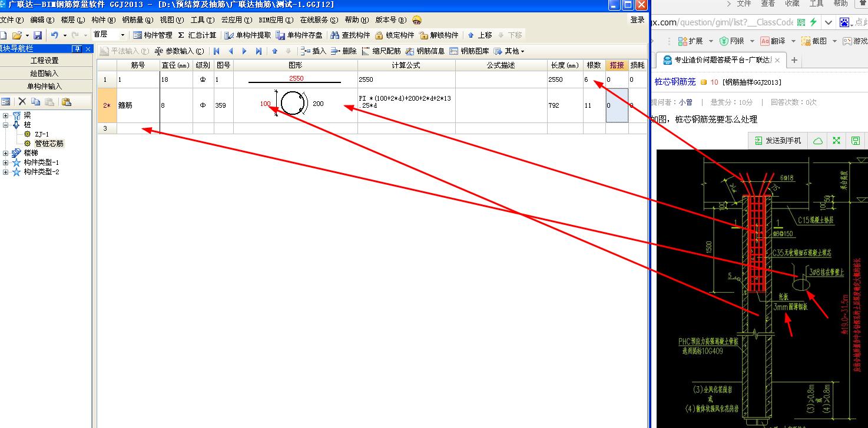The height and width of the screenshot is (428, 868).
Task: Click 解锁构件 unlock button
Action: 439,35
